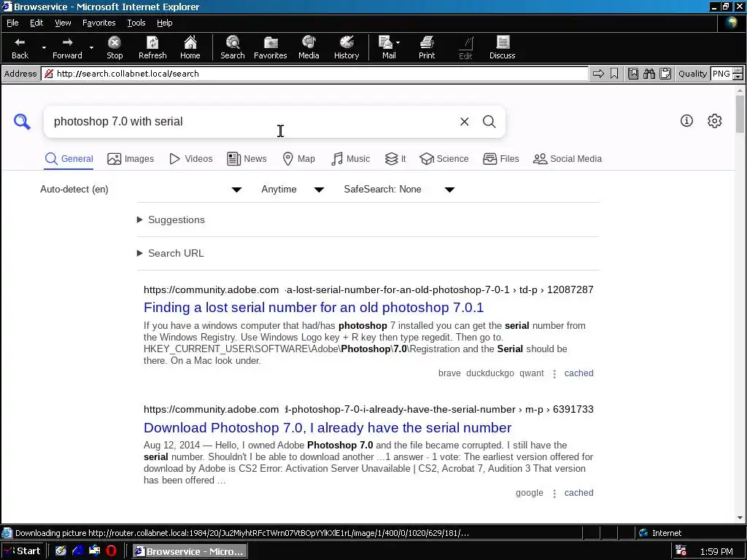Viewport: 747px width, 560px height.
Task: Switch to the Files search tab
Action: (500, 159)
